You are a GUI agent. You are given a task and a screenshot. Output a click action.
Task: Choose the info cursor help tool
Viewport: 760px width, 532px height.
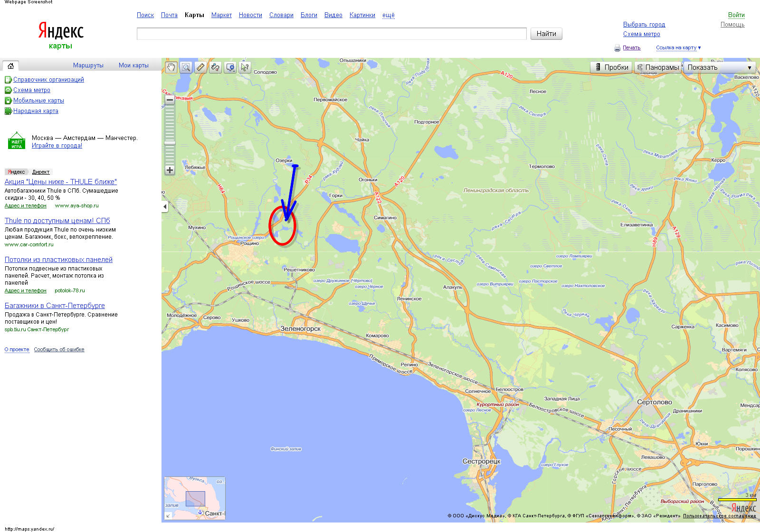pos(245,67)
